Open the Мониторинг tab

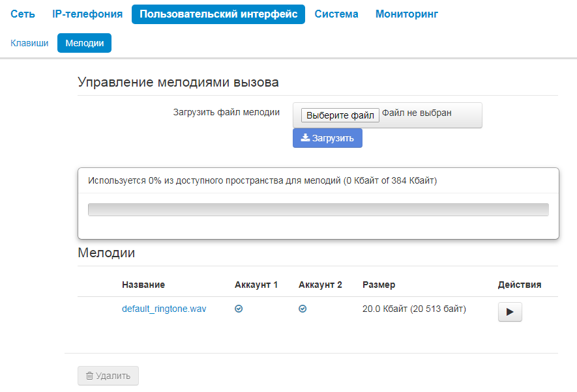click(x=407, y=14)
